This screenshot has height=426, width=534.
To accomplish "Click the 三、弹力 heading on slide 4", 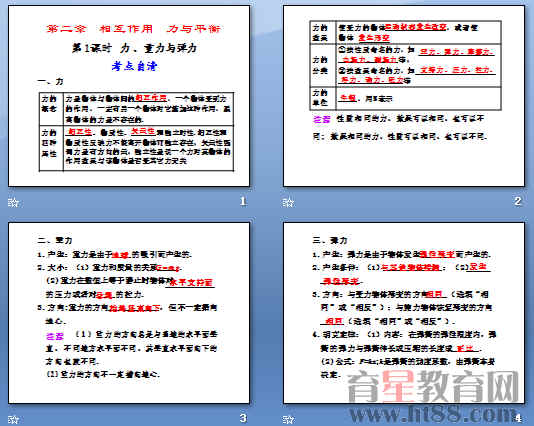I will [330, 240].
